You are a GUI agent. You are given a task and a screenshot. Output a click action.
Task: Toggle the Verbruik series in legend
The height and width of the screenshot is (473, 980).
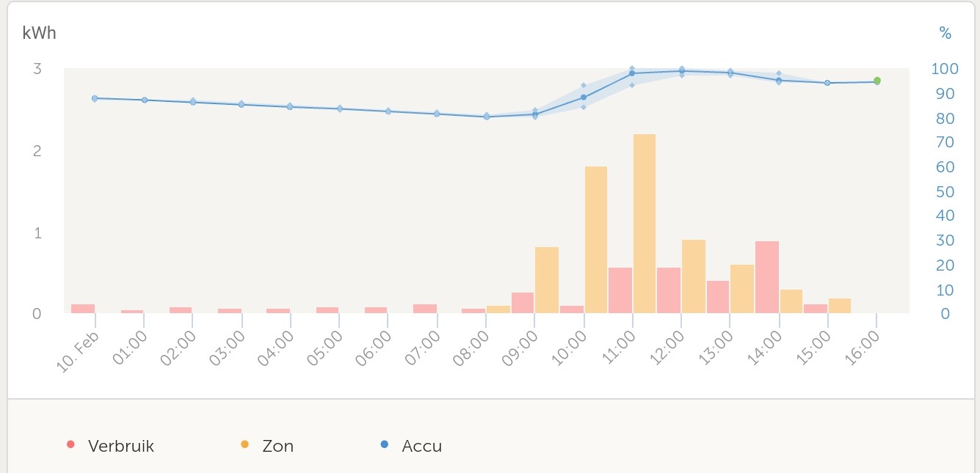click(120, 446)
